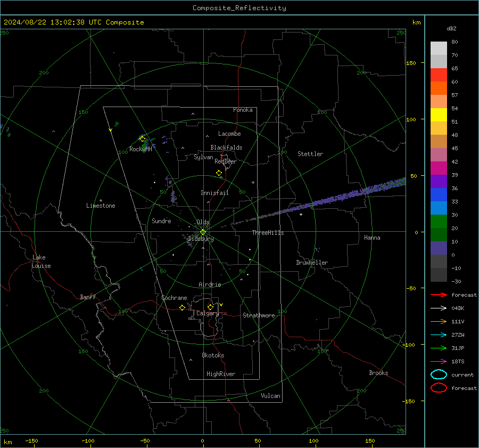Screen dimensions: 479x448
Task: Click the white plus marker west of Hanna
Action: (301, 214)
